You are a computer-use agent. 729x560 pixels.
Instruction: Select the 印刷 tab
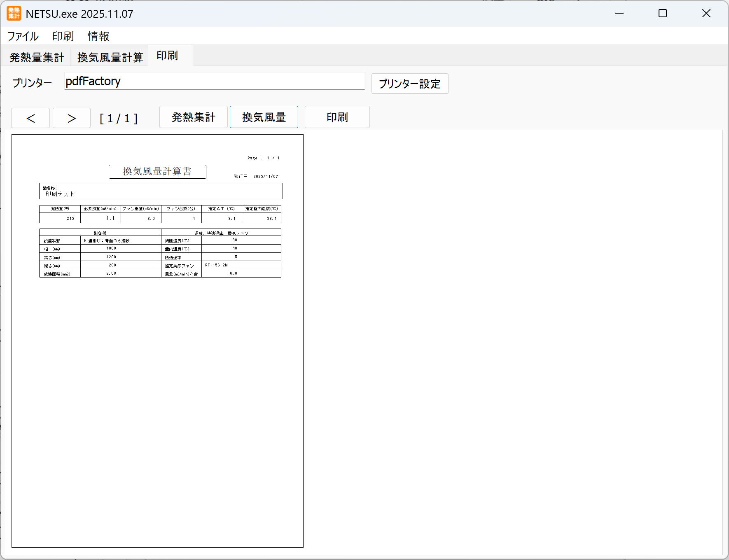(167, 56)
